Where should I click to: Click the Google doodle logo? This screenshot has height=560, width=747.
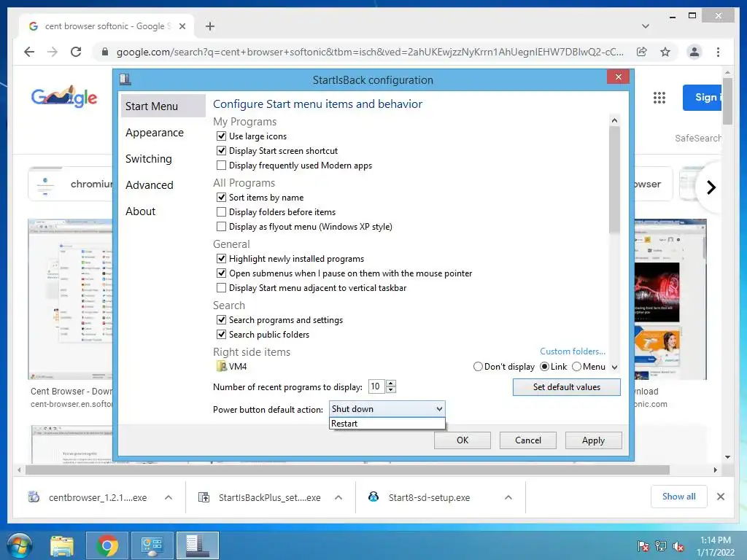[64, 97]
